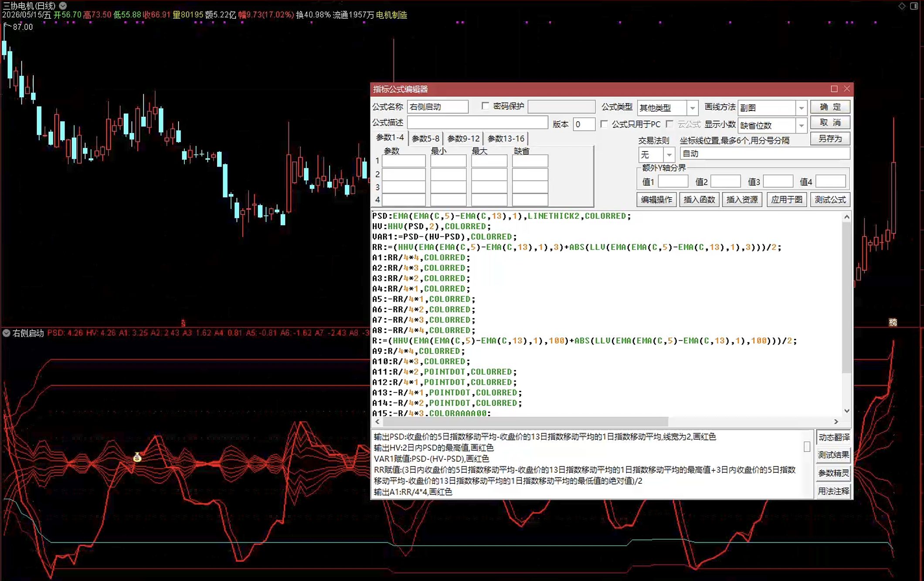Viewport: 924px width, 581px height.
Task: Click 电机制造 sector label in header
Action: coord(391,15)
